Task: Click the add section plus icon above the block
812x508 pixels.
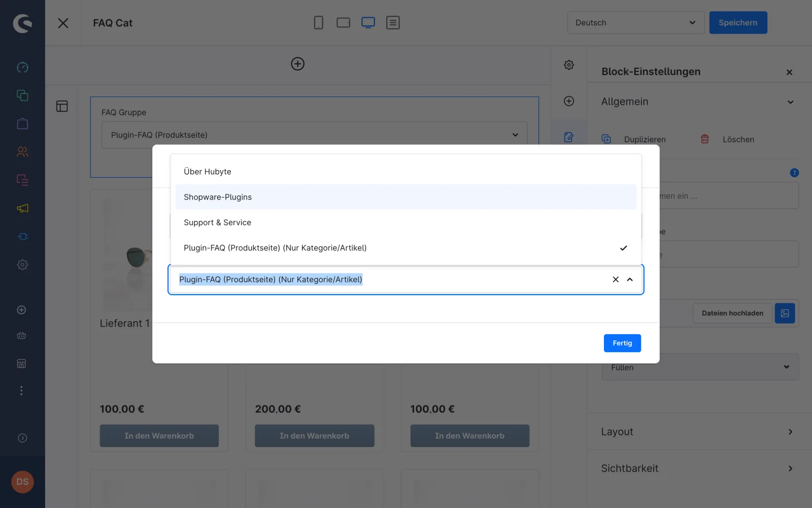Action: click(x=297, y=63)
